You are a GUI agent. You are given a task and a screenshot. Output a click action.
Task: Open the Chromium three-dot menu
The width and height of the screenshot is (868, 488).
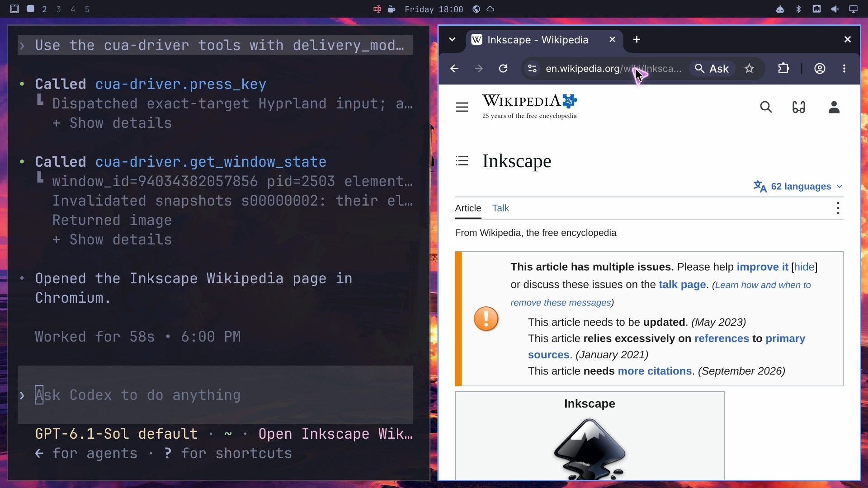(844, 69)
